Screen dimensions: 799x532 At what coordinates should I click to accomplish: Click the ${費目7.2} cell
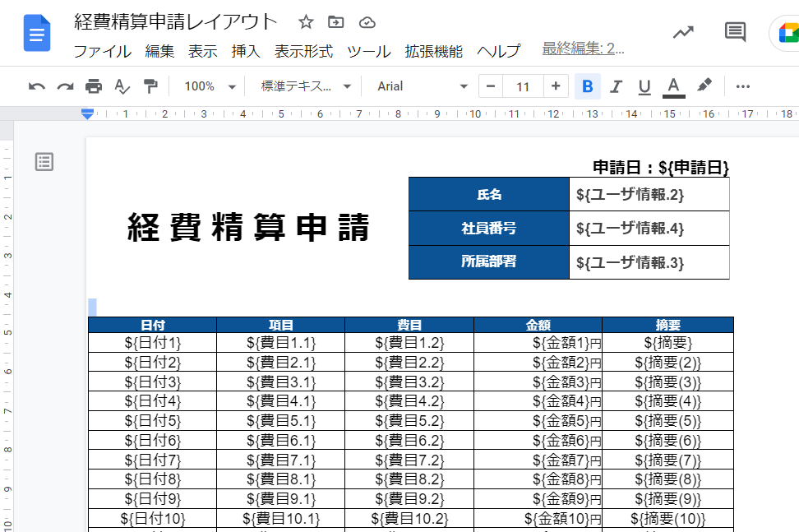pos(409,460)
